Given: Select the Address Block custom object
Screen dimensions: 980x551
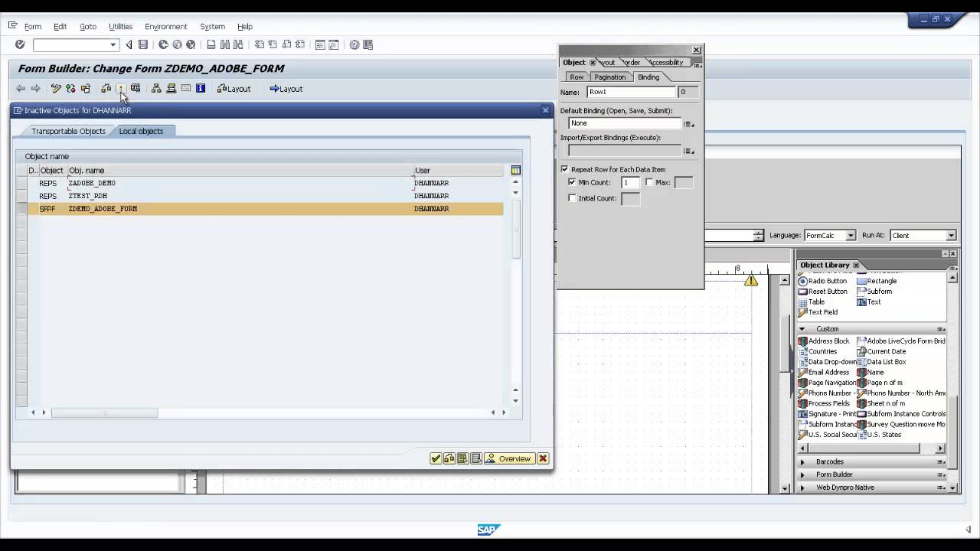Looking at the screenshot, I should click(824, 341).
